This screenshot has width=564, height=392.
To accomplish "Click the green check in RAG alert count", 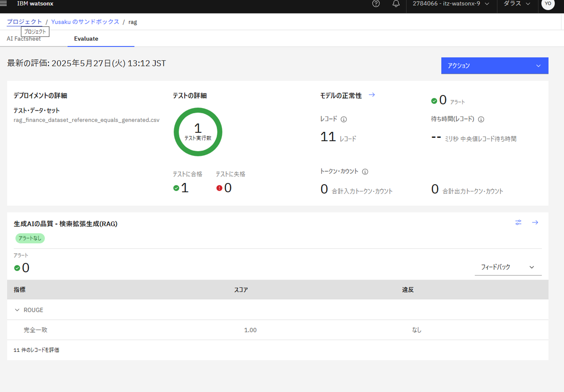I will pyautogui.click(x=17, y=268).
